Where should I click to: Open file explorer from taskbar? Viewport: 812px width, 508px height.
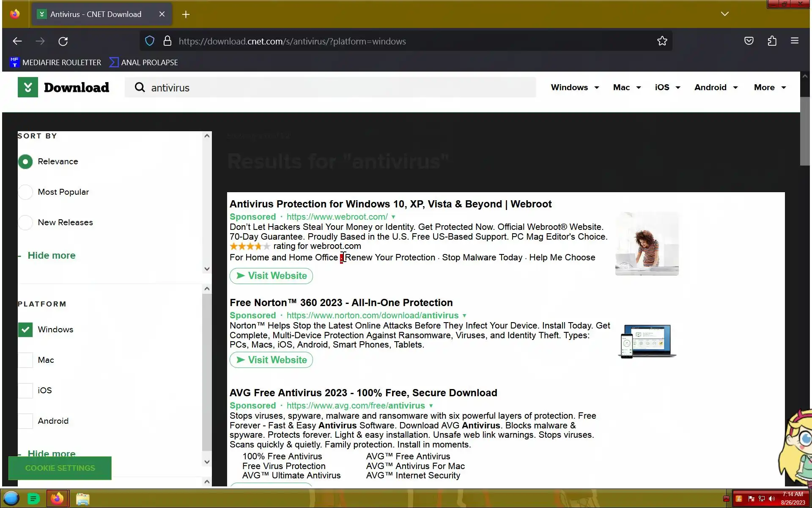coord(82,499)
